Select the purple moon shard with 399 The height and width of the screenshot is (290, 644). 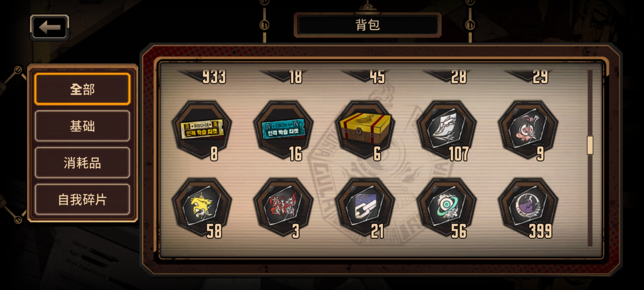tap(528, 207)
